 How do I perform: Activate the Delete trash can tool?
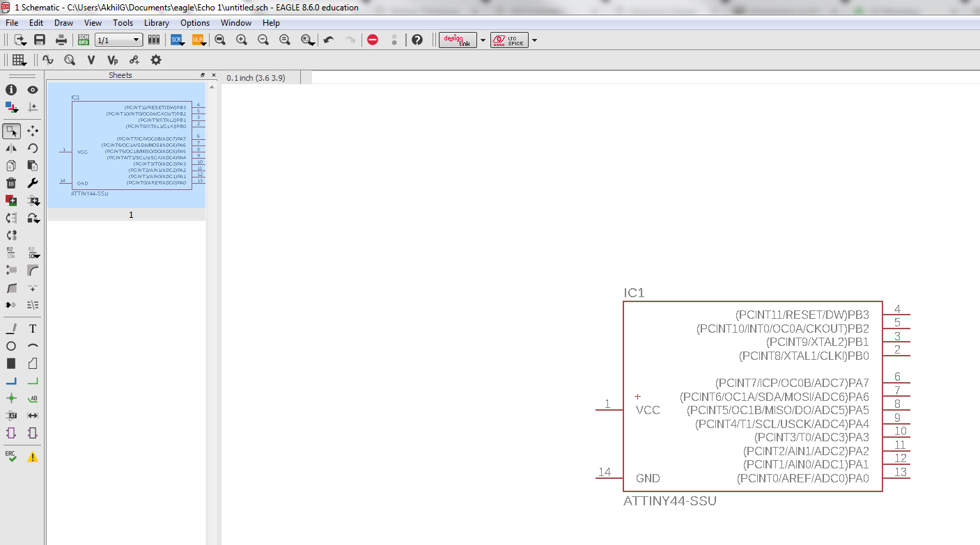tap(11, 183)
